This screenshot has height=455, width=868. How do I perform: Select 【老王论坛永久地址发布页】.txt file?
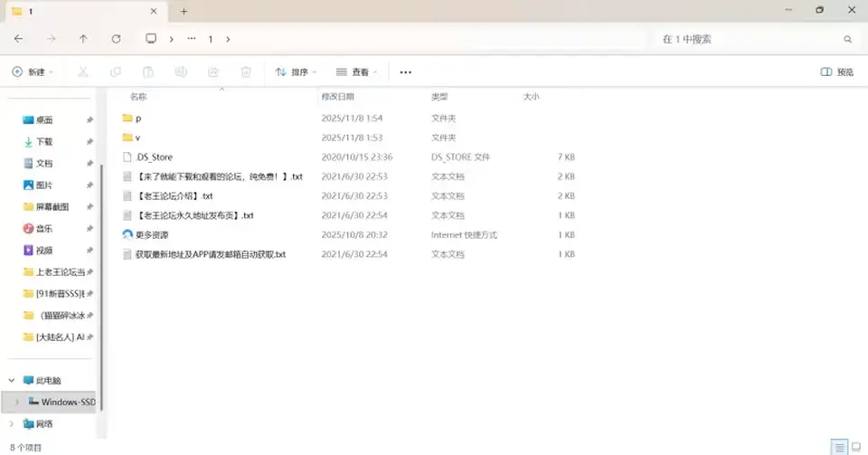click(x=195, y=215)
